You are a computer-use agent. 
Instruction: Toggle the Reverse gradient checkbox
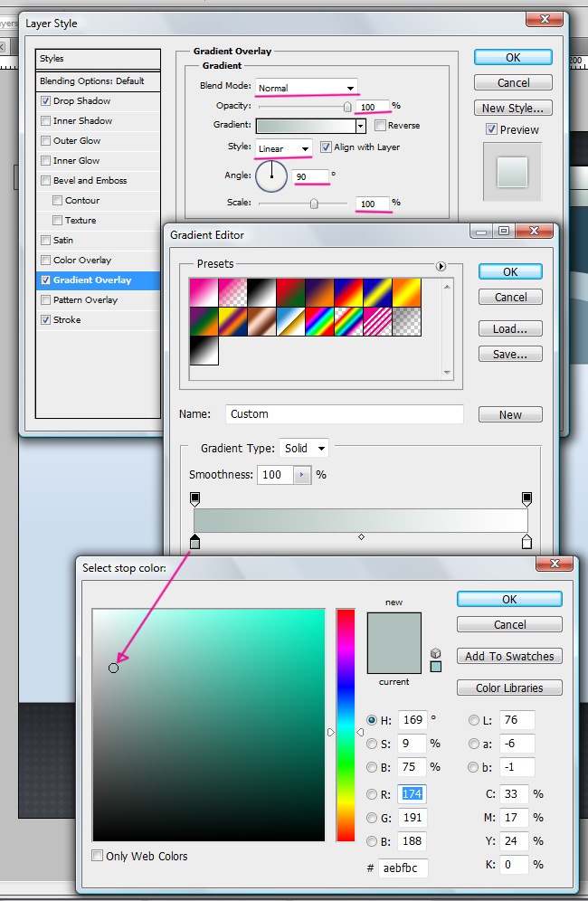pyautogui.click(x=381, y=126)
